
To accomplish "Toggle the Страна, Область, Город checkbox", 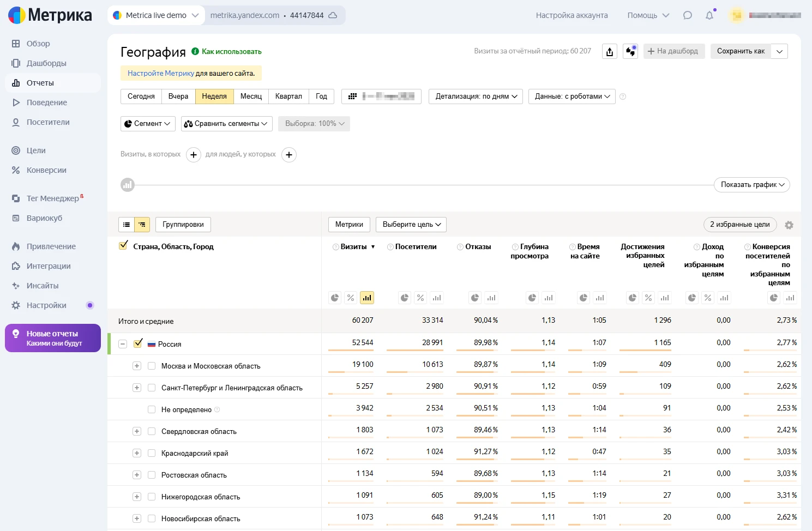I will pos(123,245).
